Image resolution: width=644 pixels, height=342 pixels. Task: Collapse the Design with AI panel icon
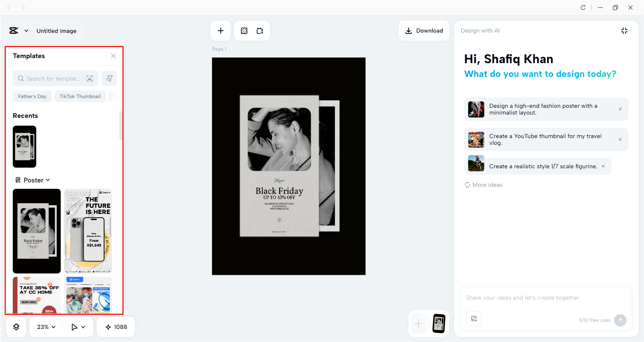[x=624, y=31]
